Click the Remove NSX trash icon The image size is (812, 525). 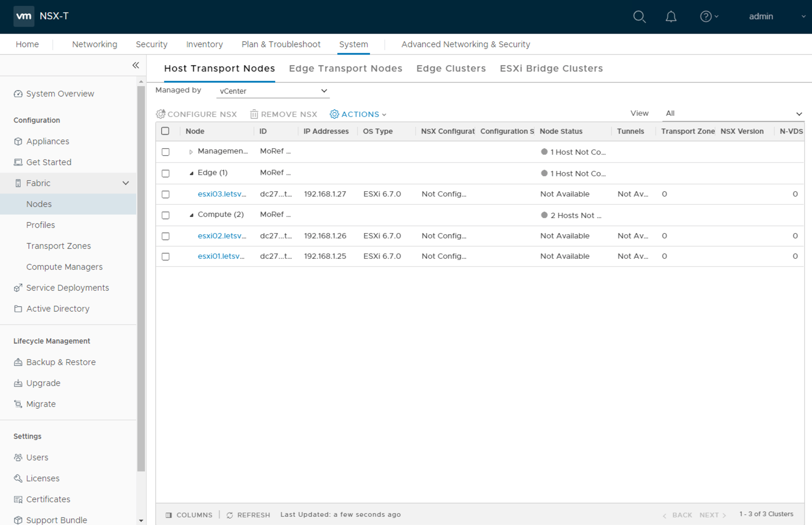[x=254, y=114]
